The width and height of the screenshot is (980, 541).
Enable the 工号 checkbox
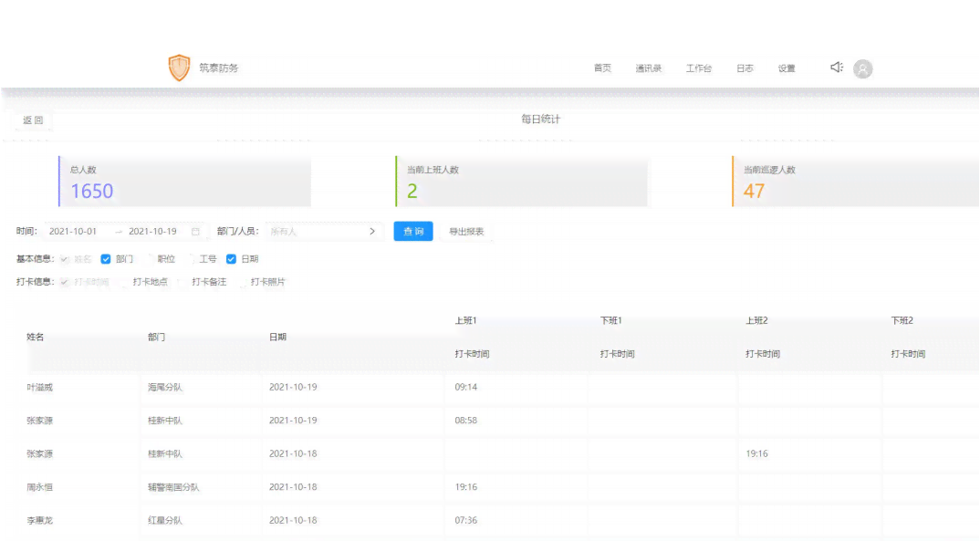(190, 259)
